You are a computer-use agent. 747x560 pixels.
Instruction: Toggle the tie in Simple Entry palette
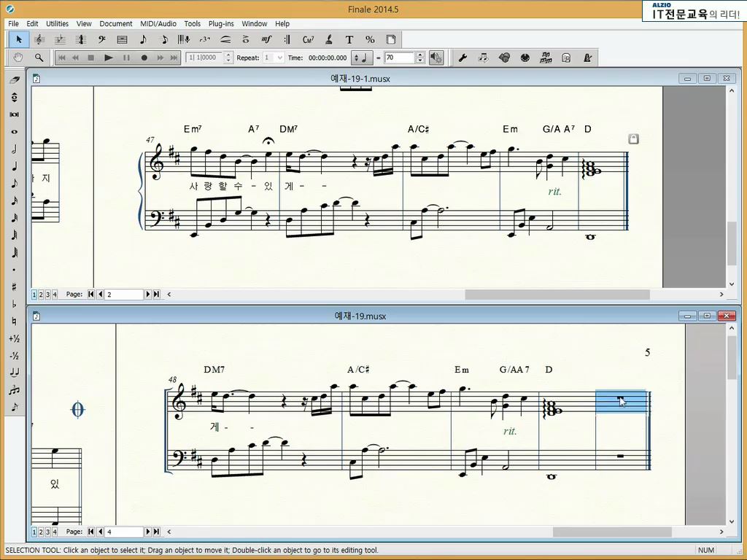[15, 373]
